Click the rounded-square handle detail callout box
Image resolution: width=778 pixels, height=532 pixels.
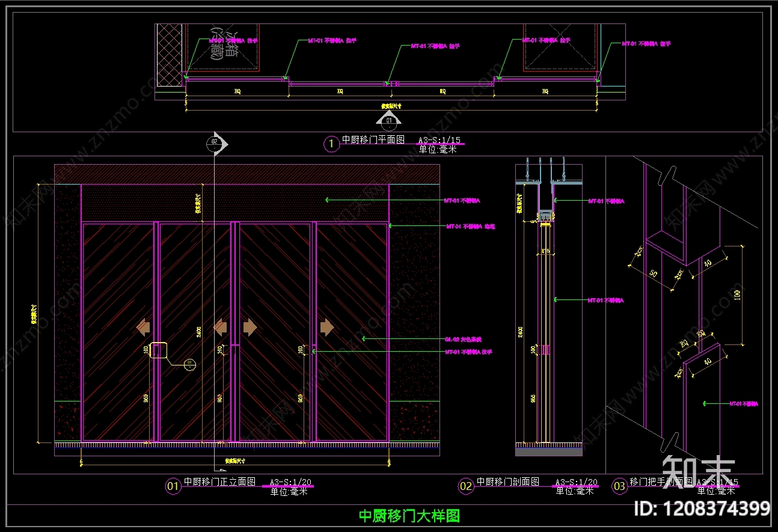click(x=158, y=350)
